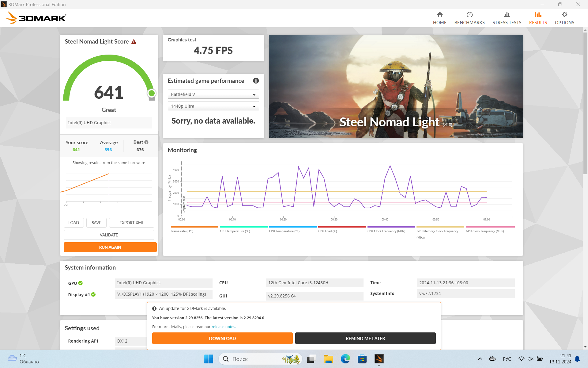This screenshot has height=368, width=588.
Task: Click the red warning triangle beside score title
Action: click(x=134, y=42)
